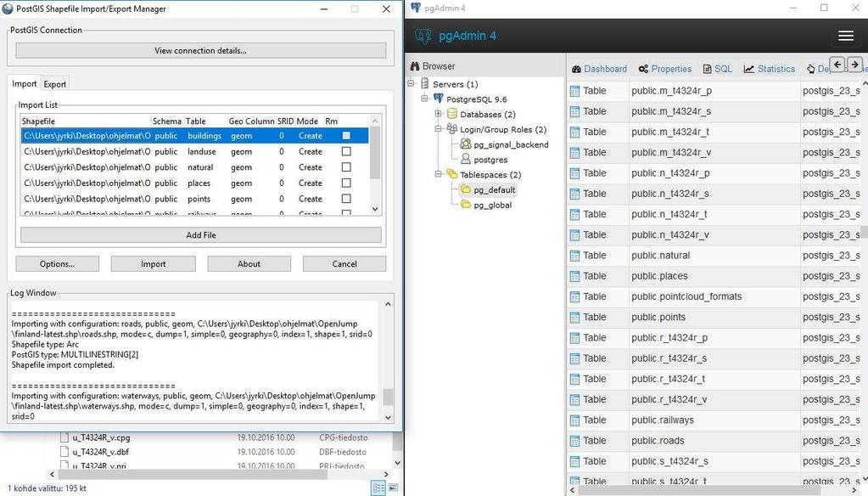The image size is (868, 496).
Task: Select the u_T4324R_v.dbf file name
Action: coord(101,452)
